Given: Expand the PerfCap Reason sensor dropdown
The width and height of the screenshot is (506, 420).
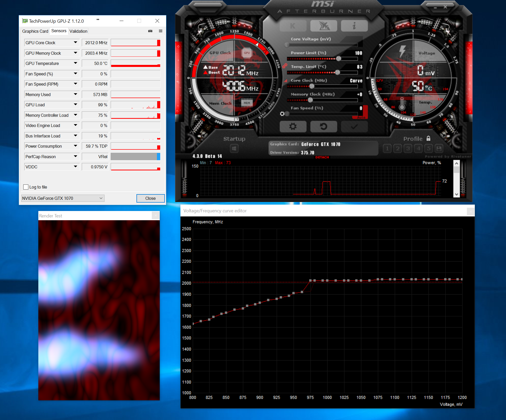Looking at the screenshot, I should click(x=75, y=156).
